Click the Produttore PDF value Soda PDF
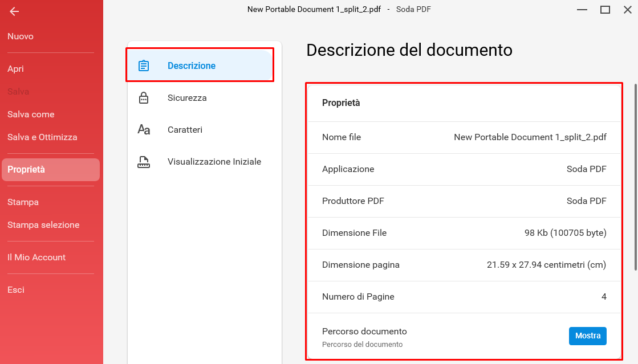 (586, 201)
